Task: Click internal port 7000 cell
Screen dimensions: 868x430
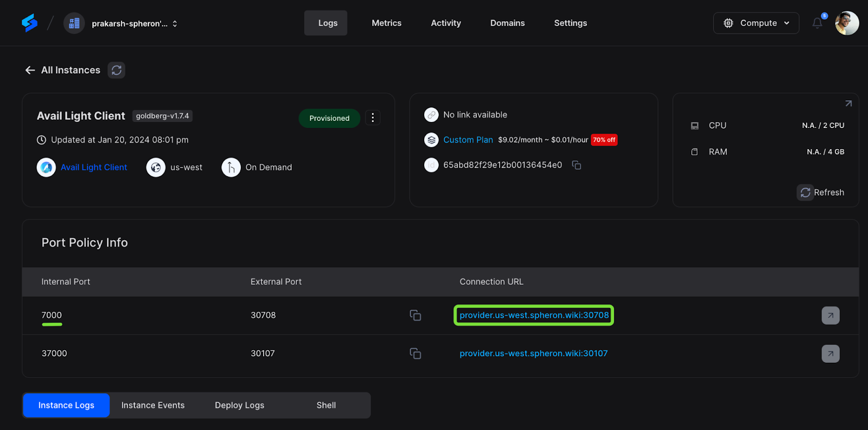Action: [52, 315]
